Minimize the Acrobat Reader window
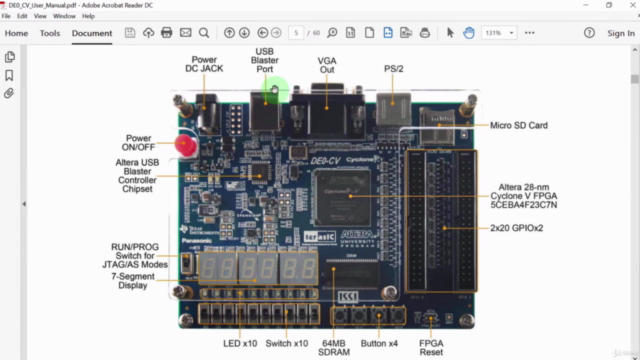 click(x=586, y=5)
